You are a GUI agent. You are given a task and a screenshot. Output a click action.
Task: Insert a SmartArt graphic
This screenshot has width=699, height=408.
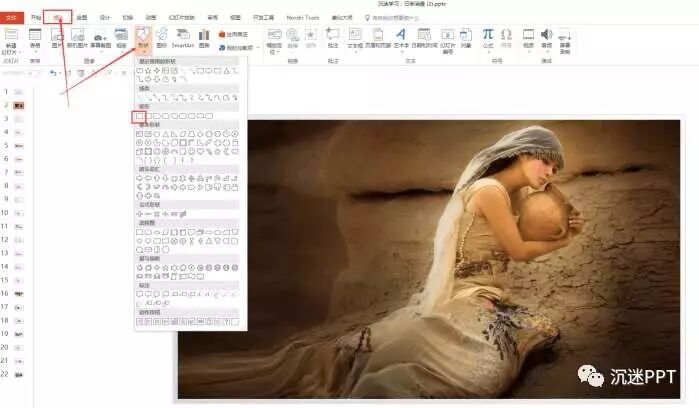pos(183,37)
